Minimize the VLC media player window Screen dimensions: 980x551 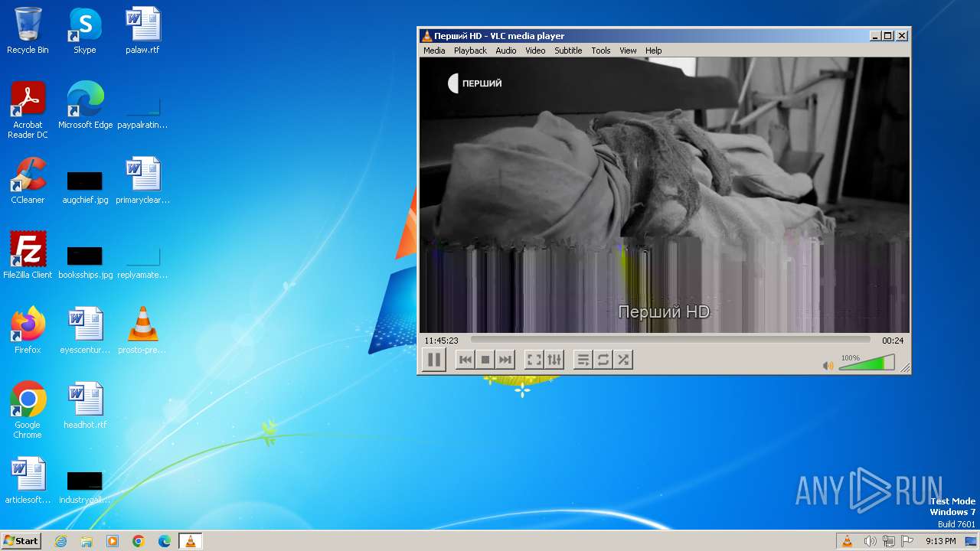[x=875, y=36]
